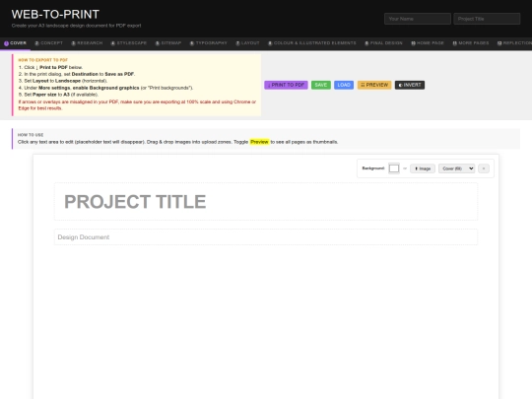Screen dimensions: 532x399
Task: Switch to the More Pages tab
Action: (471, 43)
